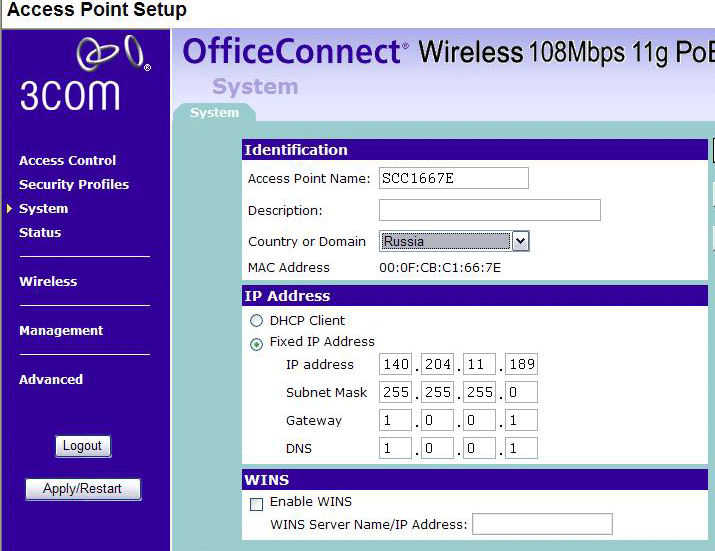Click DNS first octet field
715x551 pixels.
395,448
